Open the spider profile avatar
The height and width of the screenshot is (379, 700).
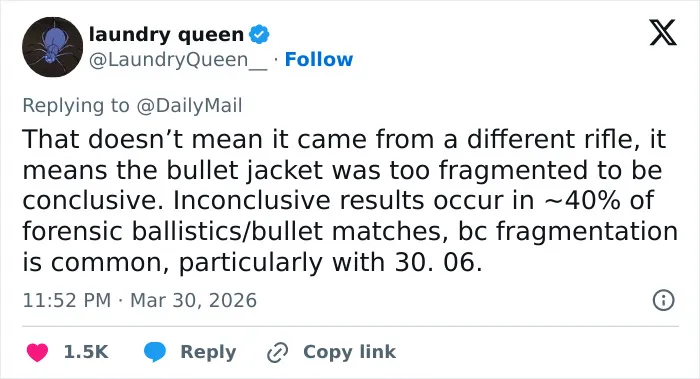52,47
